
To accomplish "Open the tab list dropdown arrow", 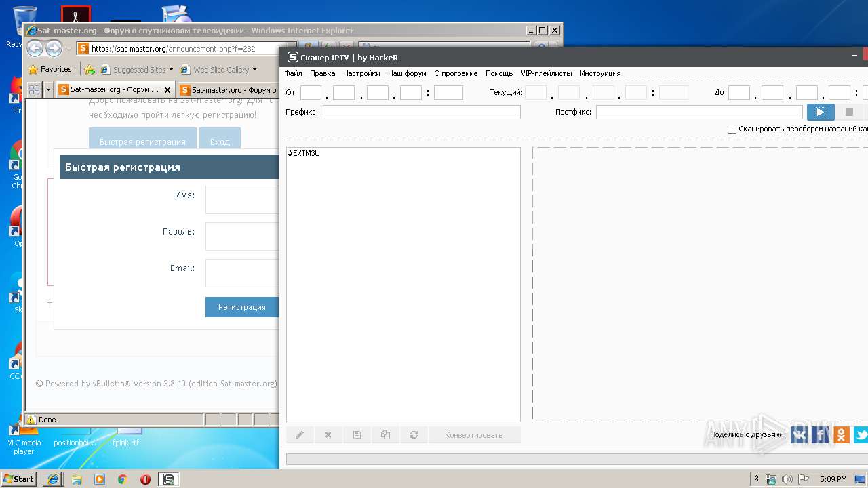I will pos(48,89).
